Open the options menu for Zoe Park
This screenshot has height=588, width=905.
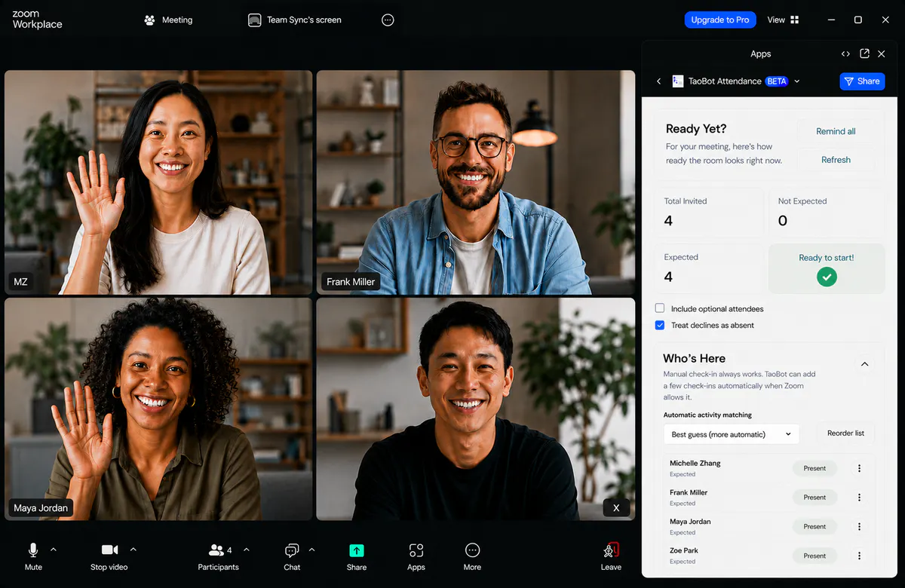pos(859,556)
